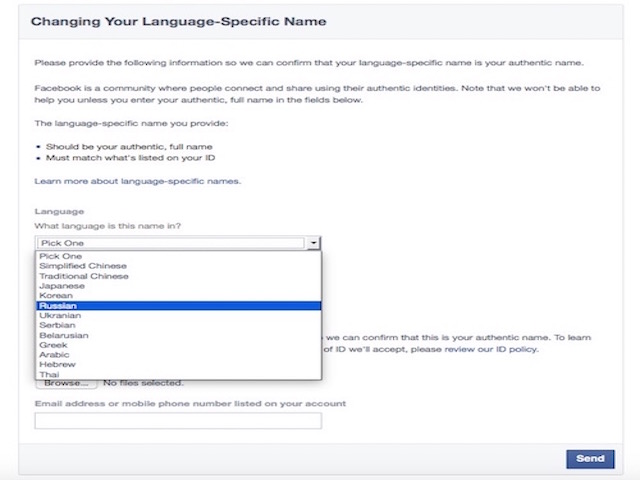This screenshot has height=480, width=640.
Task: Choose Pick One in the list
Action: point(178,256)
